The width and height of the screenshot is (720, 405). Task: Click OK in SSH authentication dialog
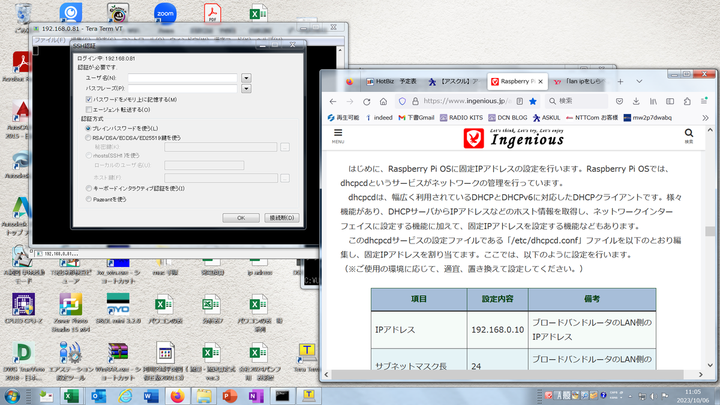[x=241, y=218]
